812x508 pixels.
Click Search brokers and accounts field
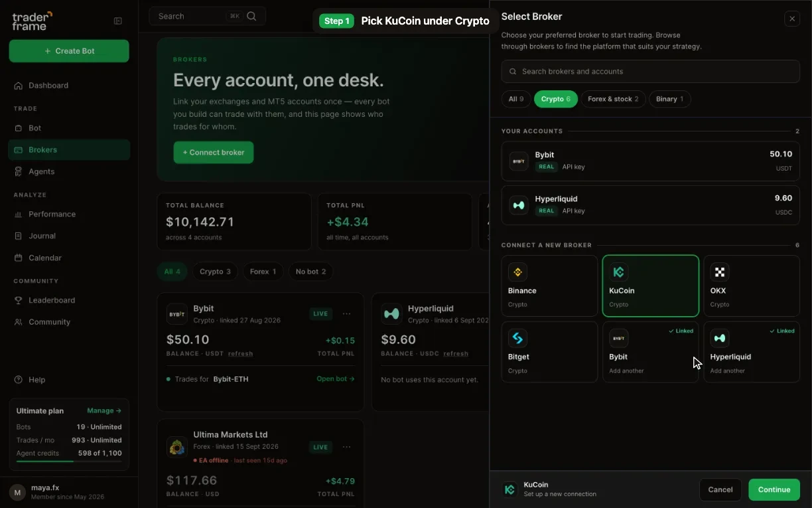[x=650, y=71]
